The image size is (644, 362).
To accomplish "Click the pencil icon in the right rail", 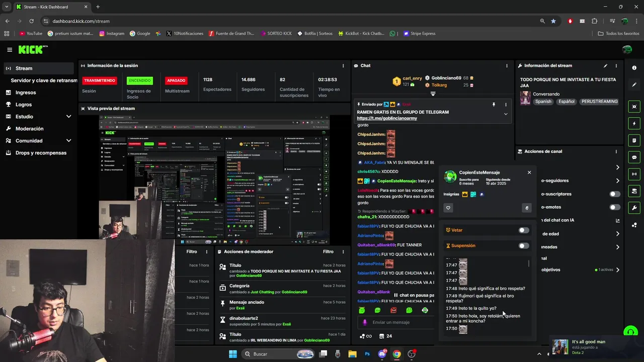I will (634, 84).
